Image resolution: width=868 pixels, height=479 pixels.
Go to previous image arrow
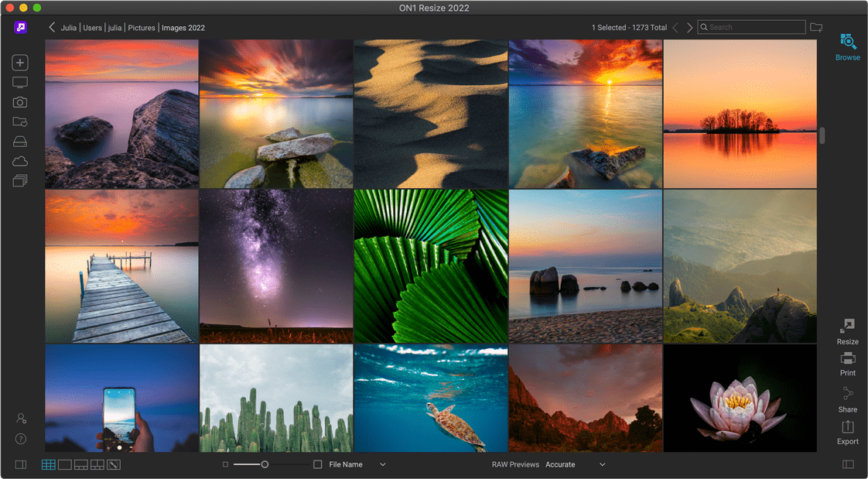point(675,27)
